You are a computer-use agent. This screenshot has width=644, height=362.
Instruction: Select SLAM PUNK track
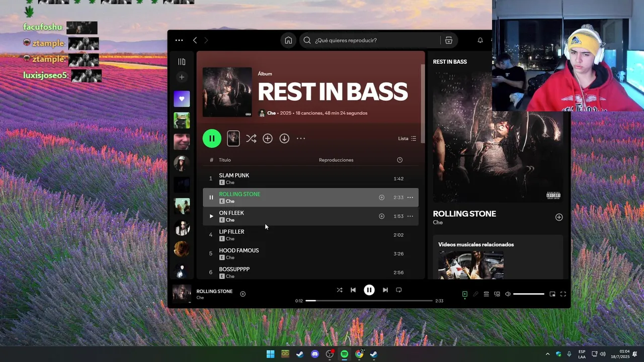pyautogui.click(x=310, y=178)
